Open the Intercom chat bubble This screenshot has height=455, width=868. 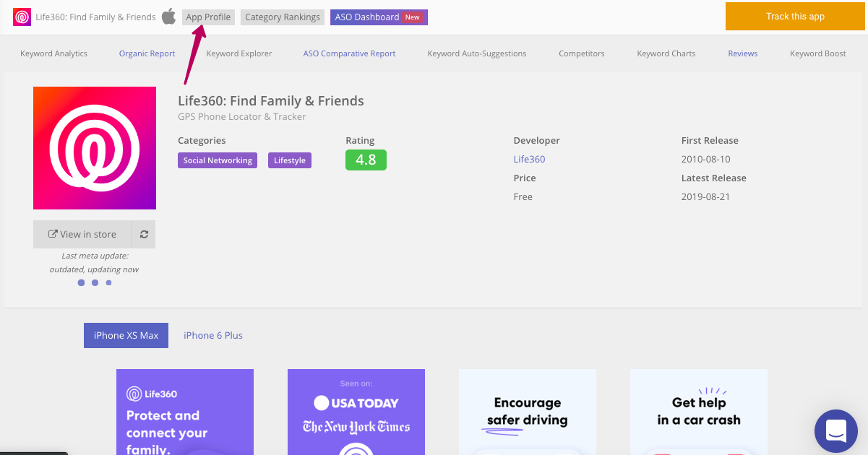[x=836, y=431]
